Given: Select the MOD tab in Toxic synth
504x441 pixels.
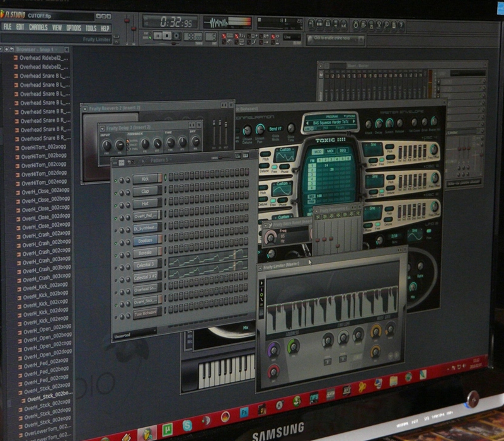Looking at the screenshot, I should point(317,151).
